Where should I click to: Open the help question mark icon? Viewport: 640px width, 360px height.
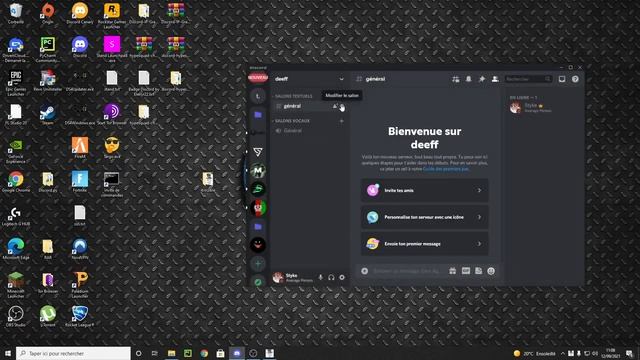[x=575, y=79]
